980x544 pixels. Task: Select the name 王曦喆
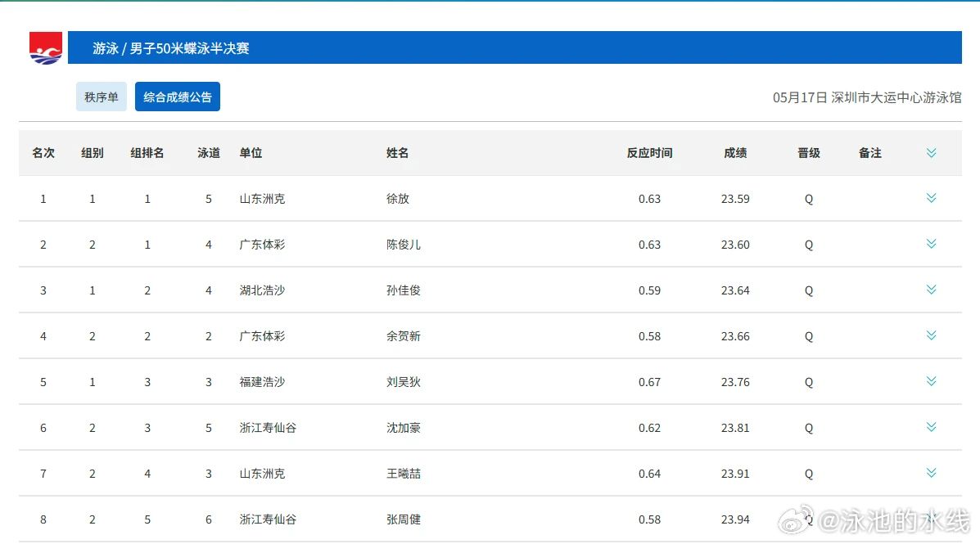(x=404, y=474)
